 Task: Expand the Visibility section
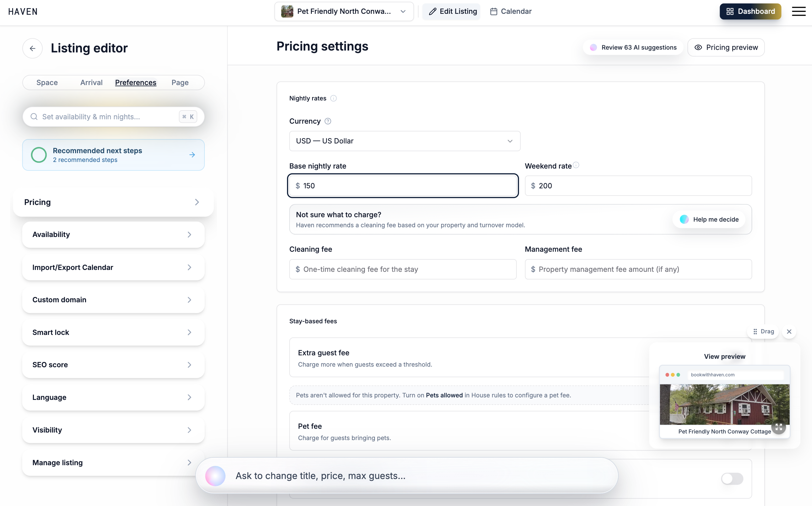click(x=113, y=430)
